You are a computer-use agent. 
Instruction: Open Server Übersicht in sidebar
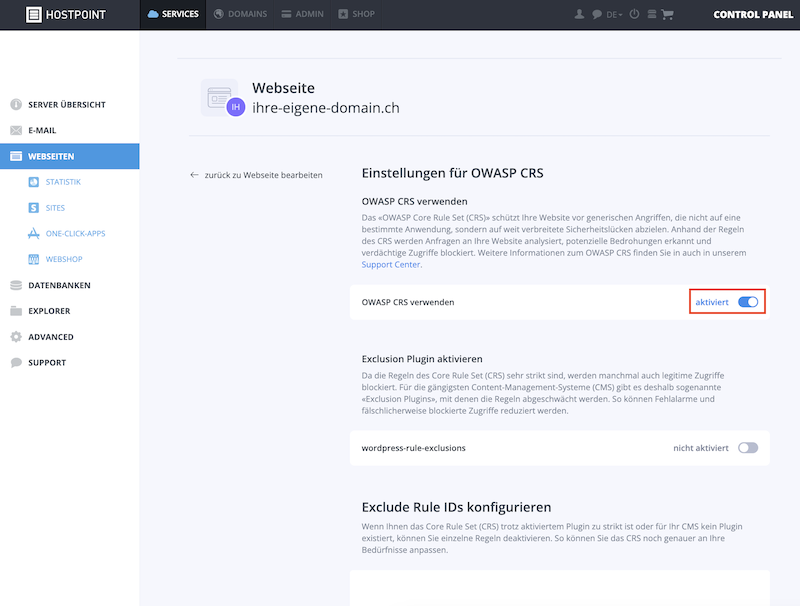point(69,105)
